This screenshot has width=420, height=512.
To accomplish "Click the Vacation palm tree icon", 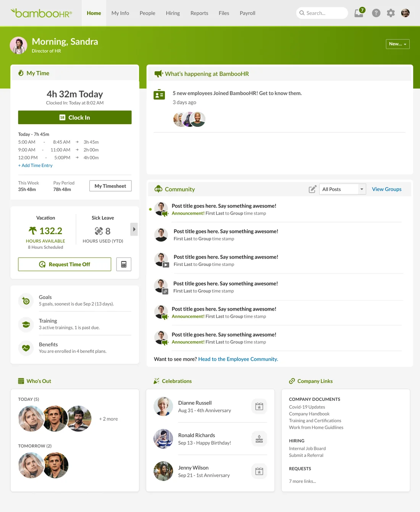I will pos(33,230).
